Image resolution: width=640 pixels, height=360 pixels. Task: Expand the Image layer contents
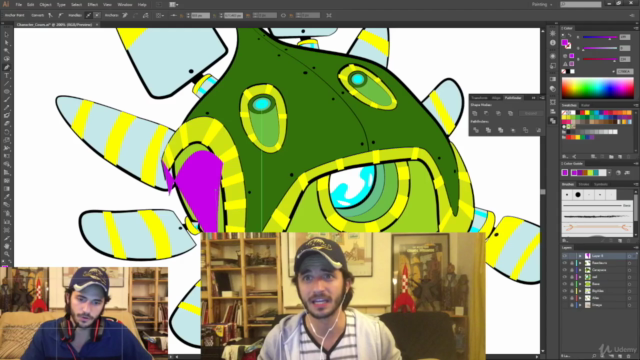580,305
